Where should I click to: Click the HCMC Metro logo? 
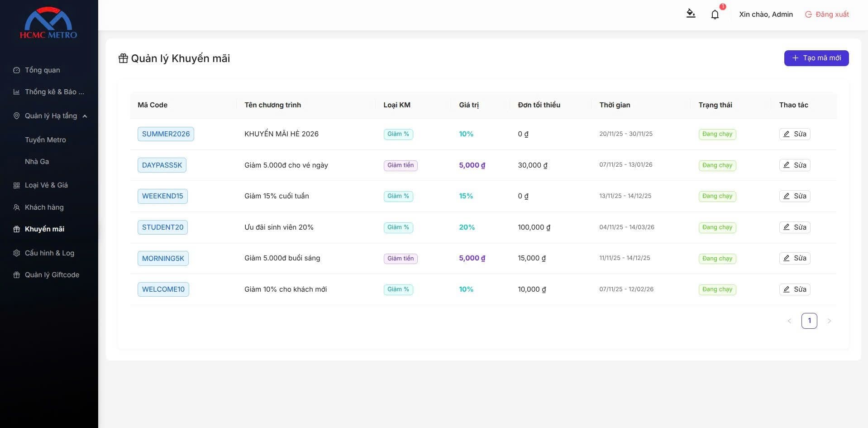[x=48, y=23]
